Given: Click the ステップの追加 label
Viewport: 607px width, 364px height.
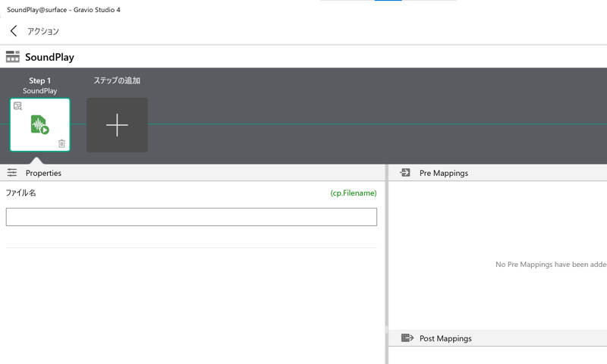Looking at the screenshot, I should [117, 80].
